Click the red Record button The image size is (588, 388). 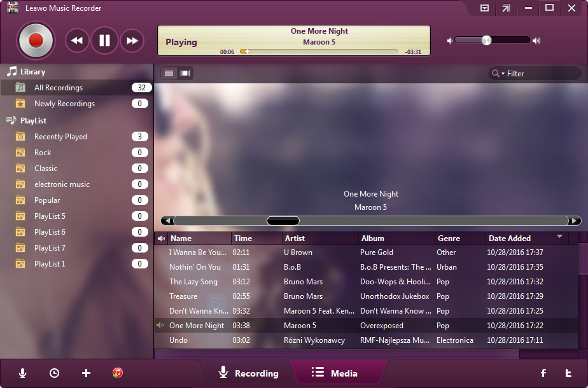coord(36,41)
